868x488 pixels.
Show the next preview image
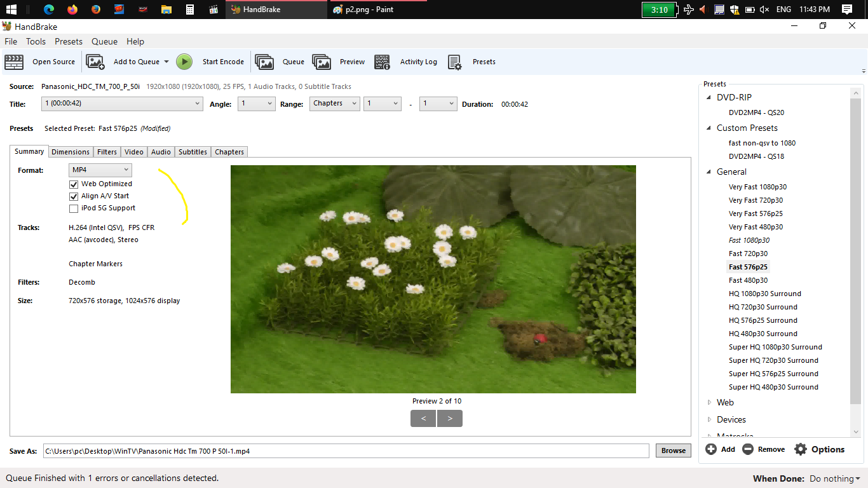450,418
